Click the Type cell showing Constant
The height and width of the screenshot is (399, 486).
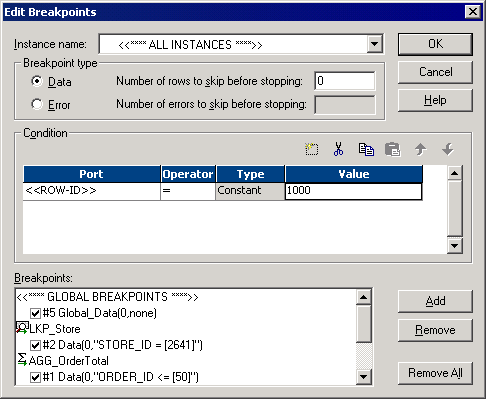pos(250,191)
